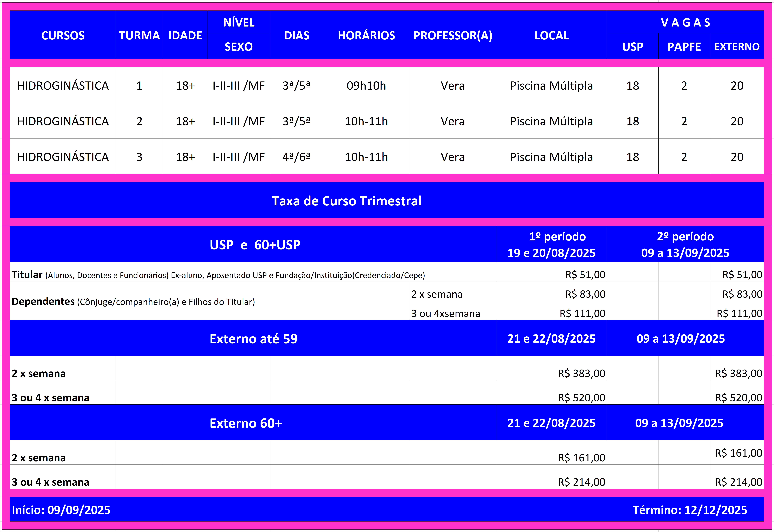774x532 pixels.
Task: Click the R$ 51,00 first period value
Action: click(x=585, y=275)
